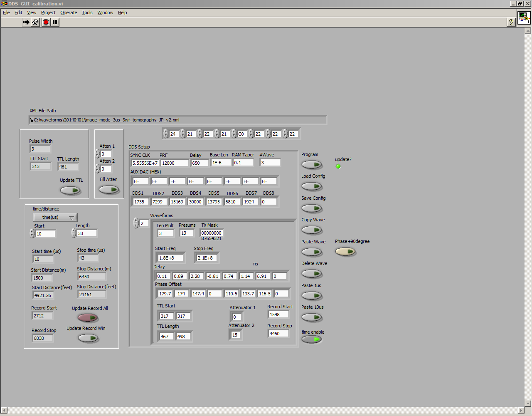Click the Waveforms array index stepper
The width and height of the screenshot is (532, 416).
tap(136, 223)
